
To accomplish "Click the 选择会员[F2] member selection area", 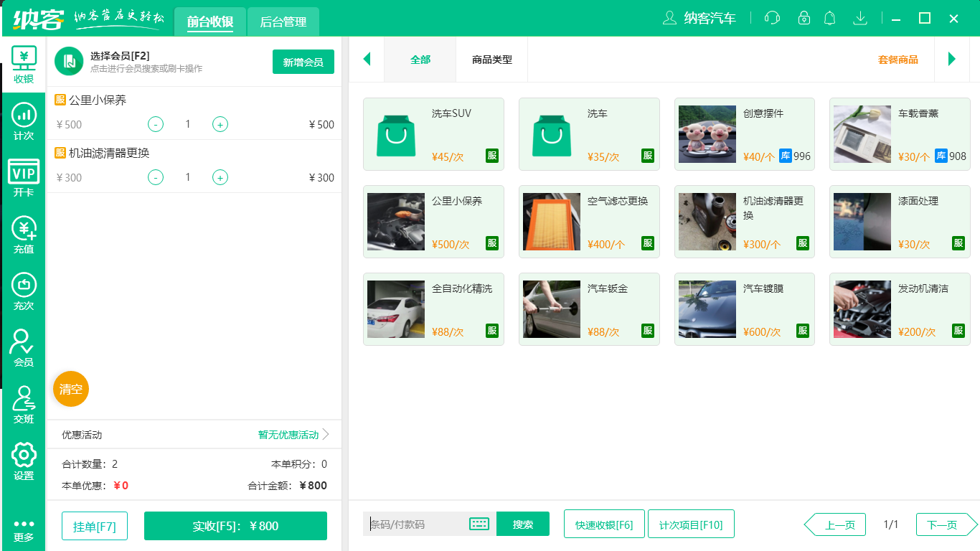I will tap(146, 62).
